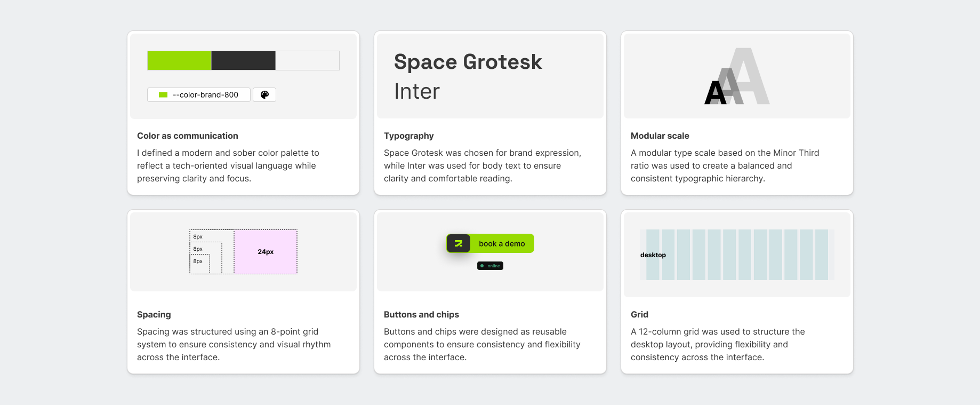This screenshot has height=405, width=980.
Task: Click the layered letter A scale graphic
Action: (737, 77)
